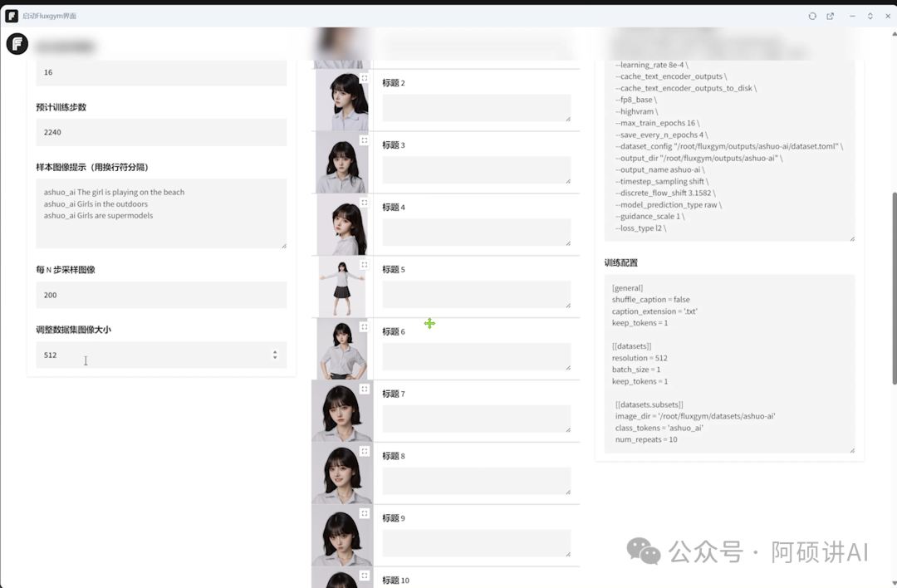Expand fullscreen icon on image 5
This screenshot has height=588, width=897.
365,265
